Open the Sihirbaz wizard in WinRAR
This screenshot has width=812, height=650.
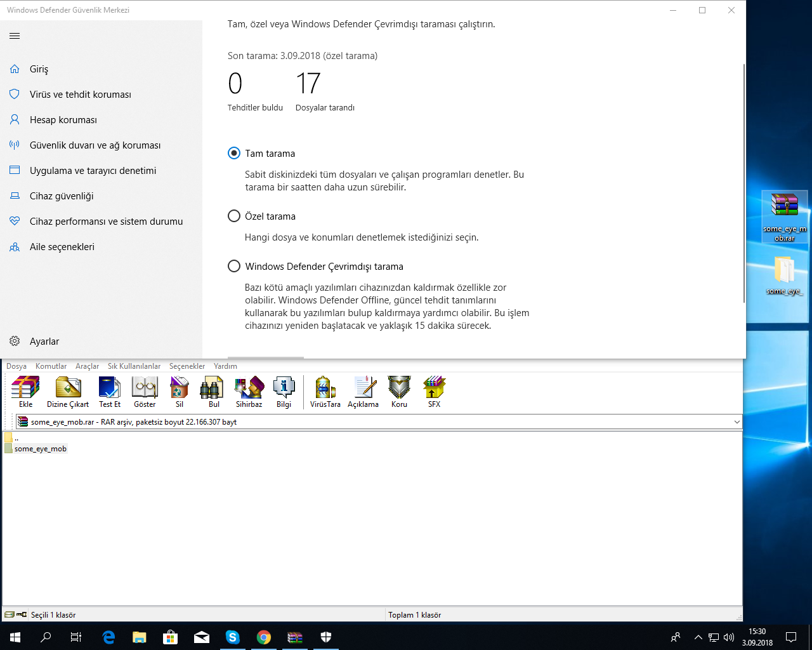(249, 392)
